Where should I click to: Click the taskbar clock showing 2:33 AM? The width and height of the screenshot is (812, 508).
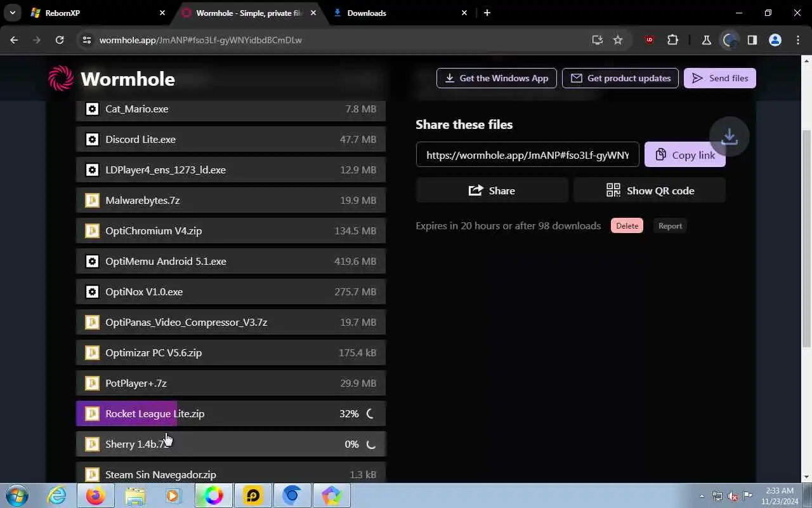780,496
